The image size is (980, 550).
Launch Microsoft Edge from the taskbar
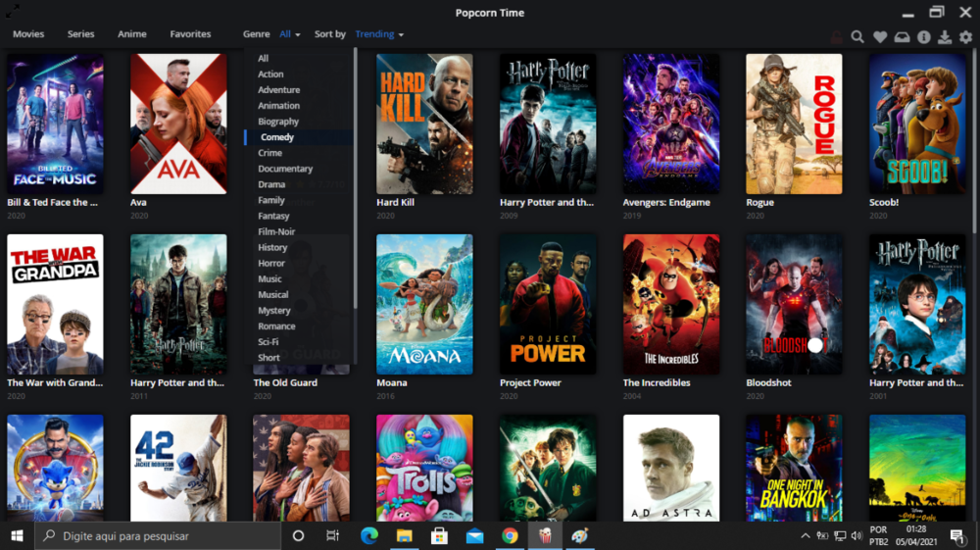369,535
